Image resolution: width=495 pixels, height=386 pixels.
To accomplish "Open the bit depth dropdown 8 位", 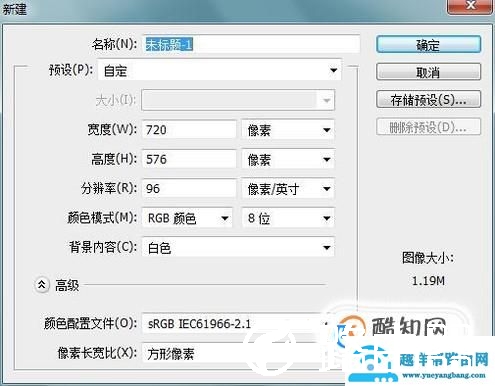I will 288,218.
